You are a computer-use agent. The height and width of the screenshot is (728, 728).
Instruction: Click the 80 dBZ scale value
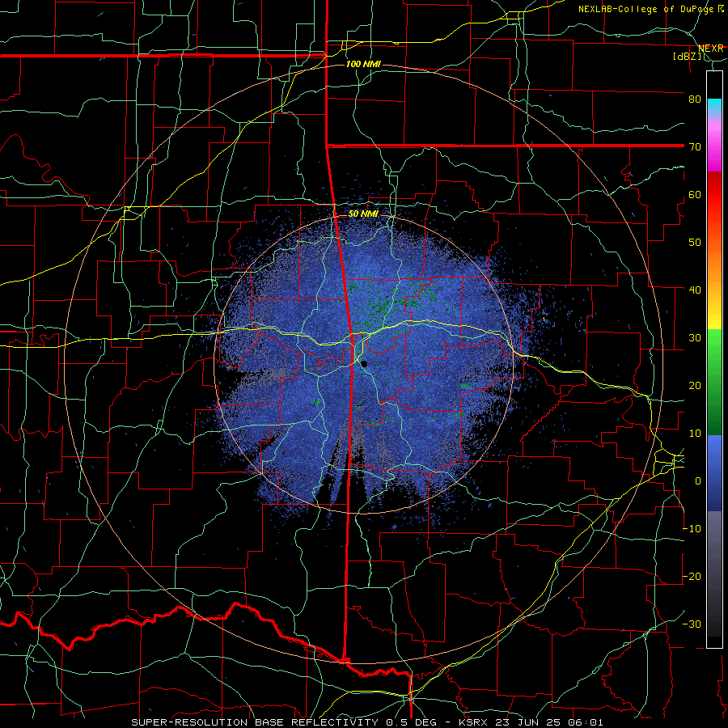(695, 99)
